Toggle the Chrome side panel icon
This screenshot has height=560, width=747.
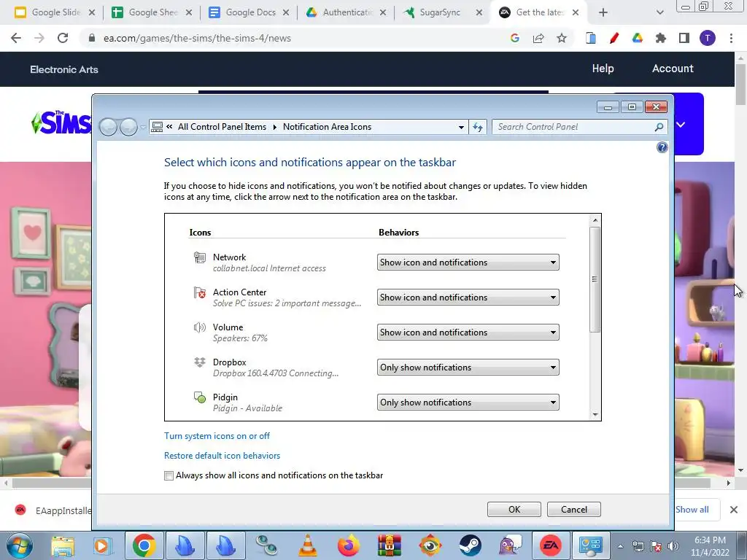pyautogui.click(x=684, y=38)
